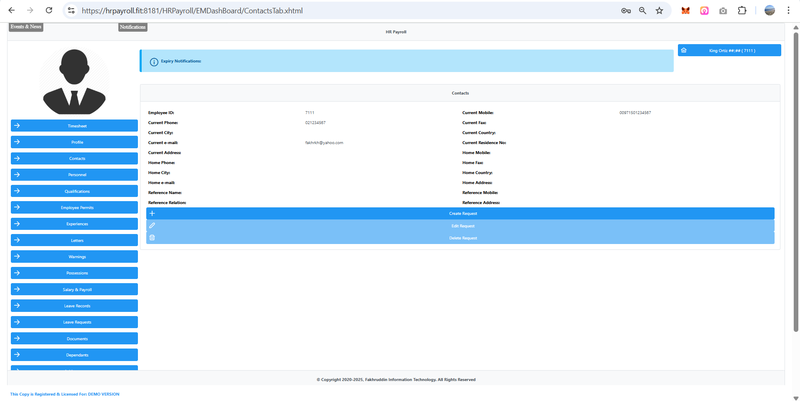
Task: Open the Qualifications section
Action: pos(74,191)
